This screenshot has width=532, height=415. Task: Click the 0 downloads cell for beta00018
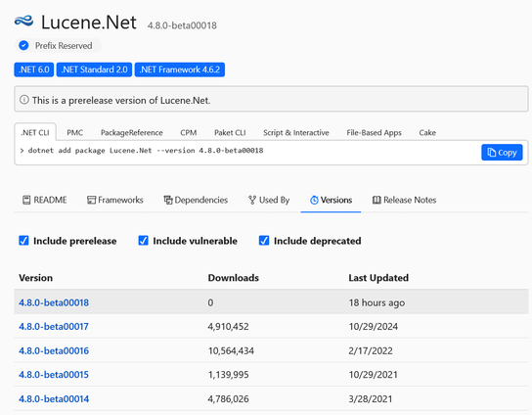(x=210, y=302)
